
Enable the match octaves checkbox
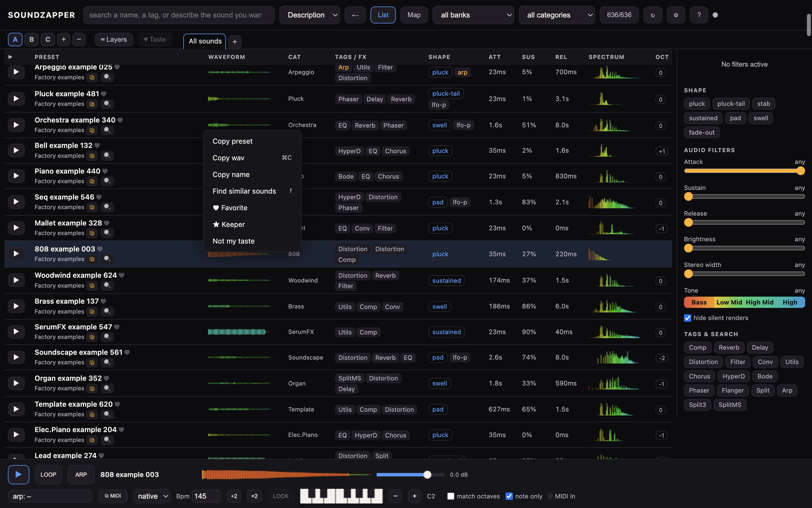[451, 496]
